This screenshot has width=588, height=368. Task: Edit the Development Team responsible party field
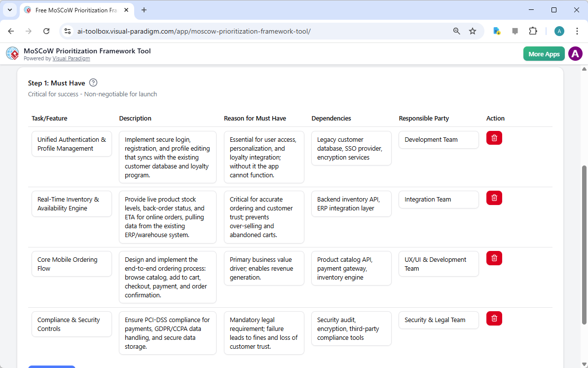pyautogui.click(x=438, y=140)
